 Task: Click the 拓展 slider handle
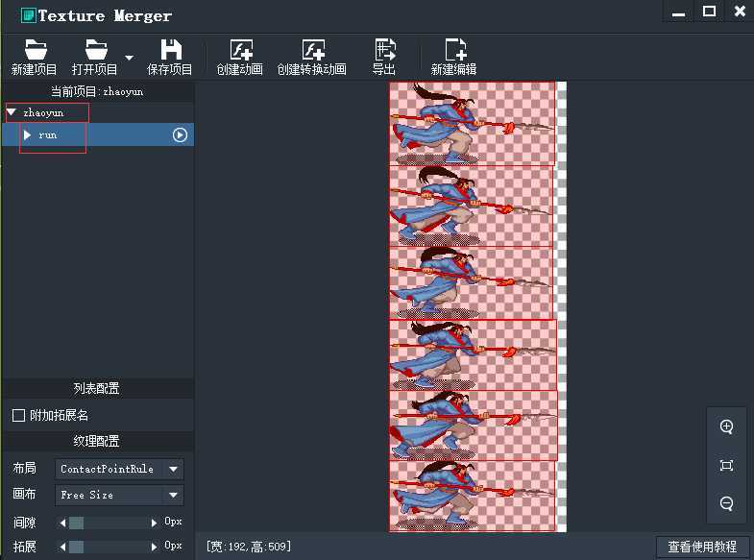(77, 547)
